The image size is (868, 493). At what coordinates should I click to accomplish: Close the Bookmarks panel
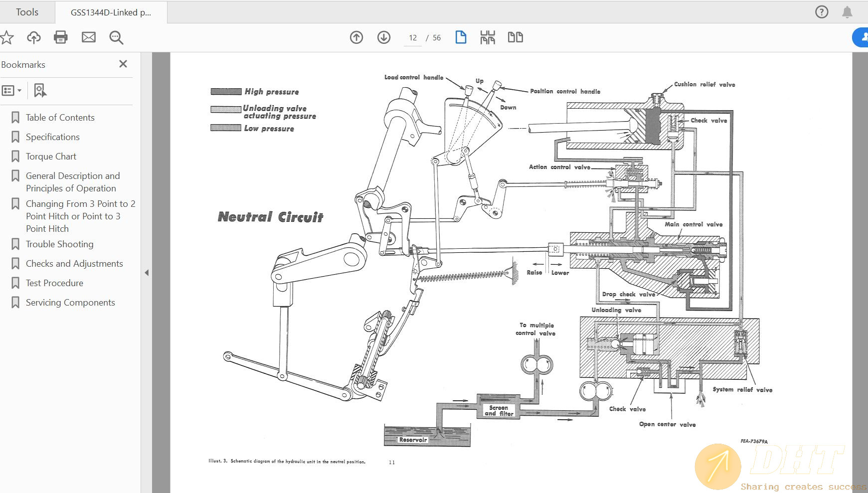(x=123, y=64)
